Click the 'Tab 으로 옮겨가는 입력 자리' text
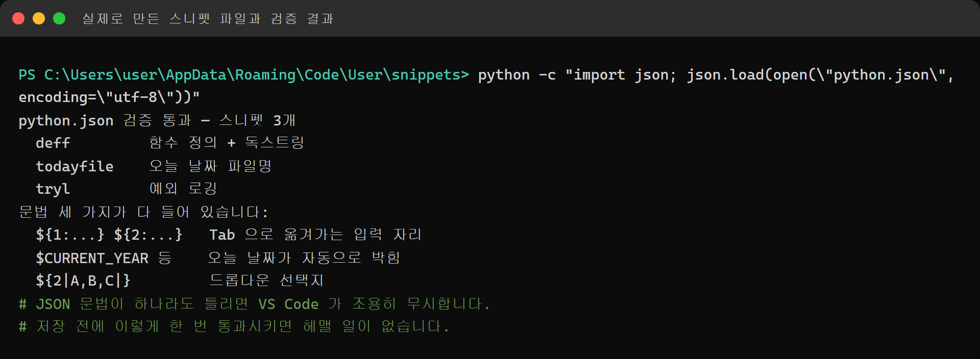This screenshot has width=980, height=359. (315, 235)
